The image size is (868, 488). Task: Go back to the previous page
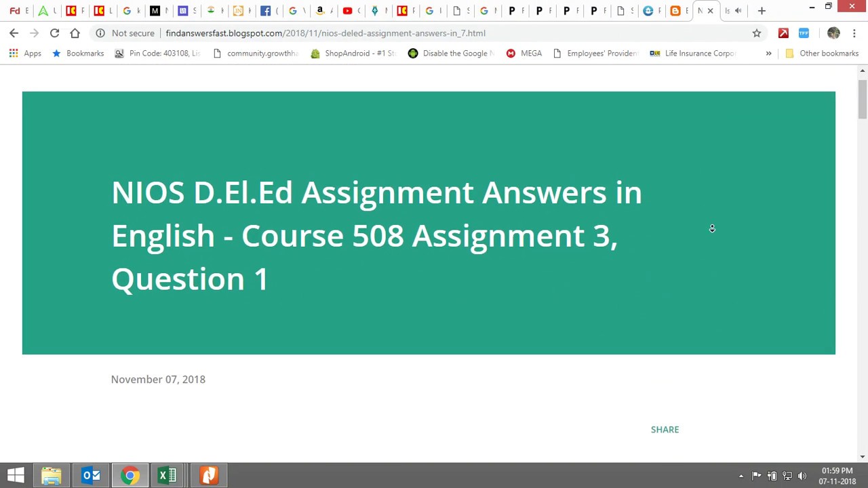[14, 33]
